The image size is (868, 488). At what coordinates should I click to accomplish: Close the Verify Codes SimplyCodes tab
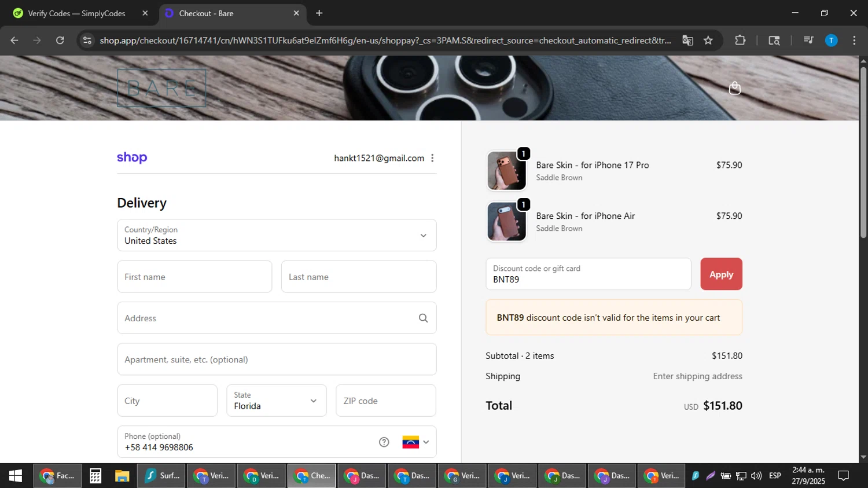pyautogui.click(x=145, y=13)
